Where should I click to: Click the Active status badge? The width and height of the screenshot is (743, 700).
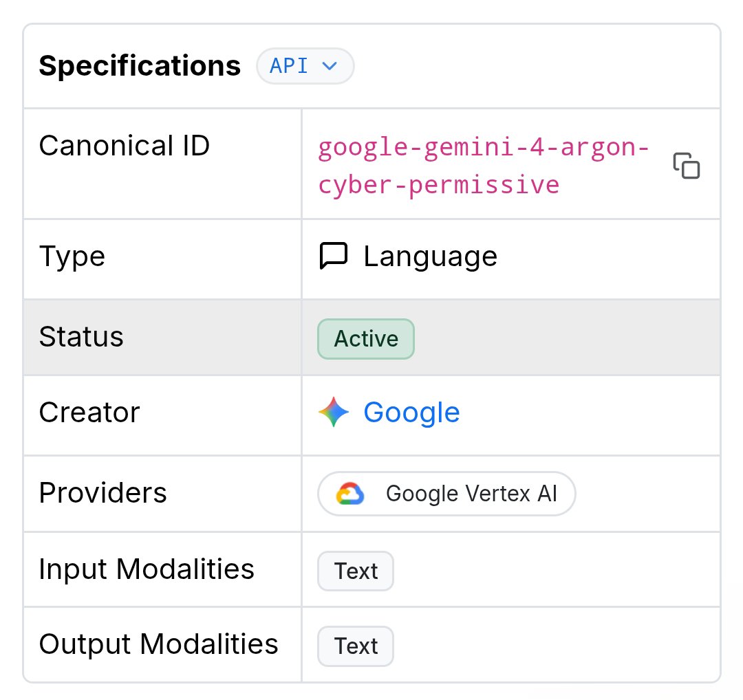click(x=366, y=338)
